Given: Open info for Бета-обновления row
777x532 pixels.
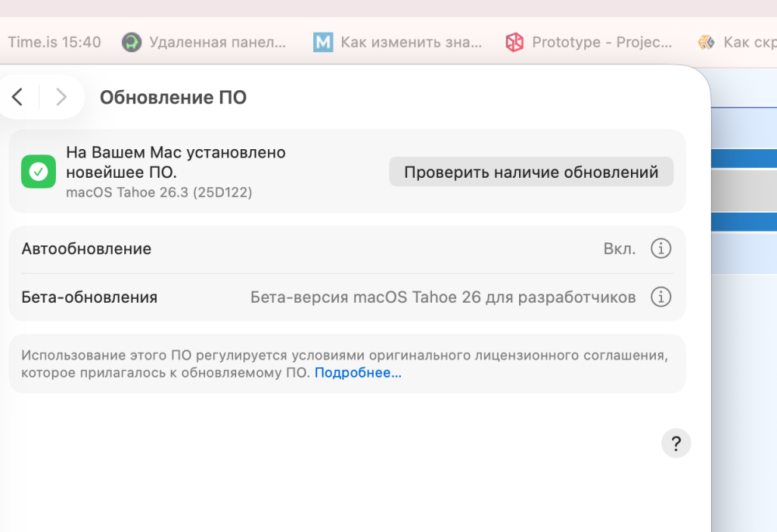Looking at the screenshot, I should tap(660, 297).
